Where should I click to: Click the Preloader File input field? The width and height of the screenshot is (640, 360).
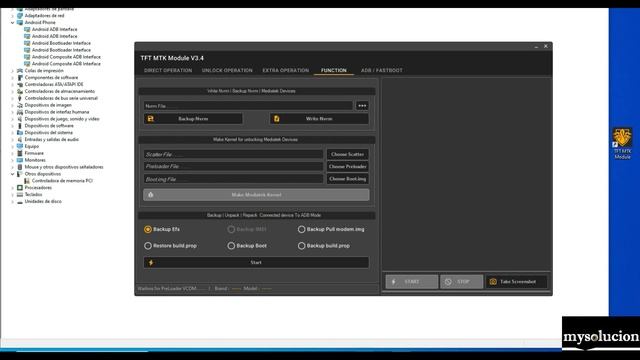click(233, 167)
